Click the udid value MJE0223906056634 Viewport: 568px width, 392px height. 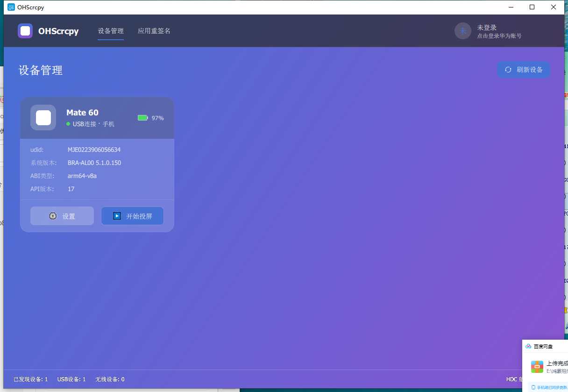click(94, 150)
